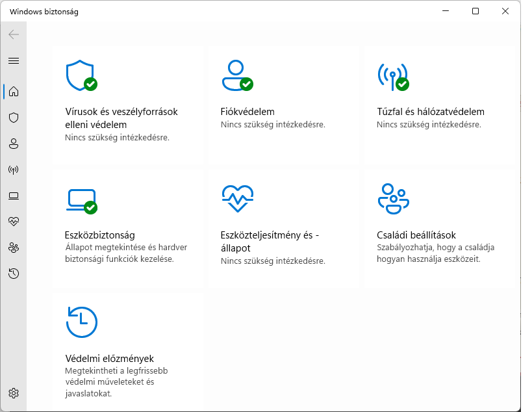This screenshot has width=532, height=412.
Task: Open Eszközteljesítmény és -állapot tile
Action: 284,228
